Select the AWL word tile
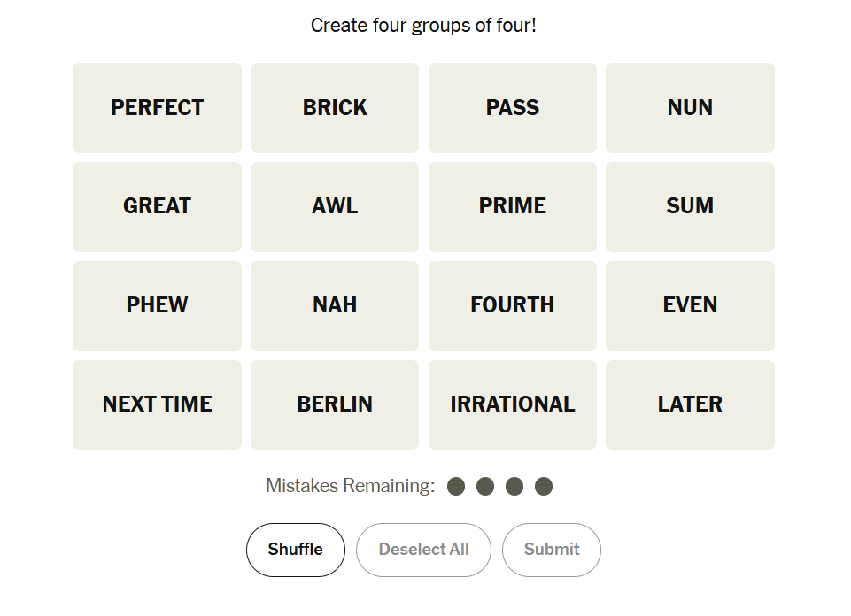Image resolution: width=851 pixels, height=616 pixels. (x=335, y=206)
